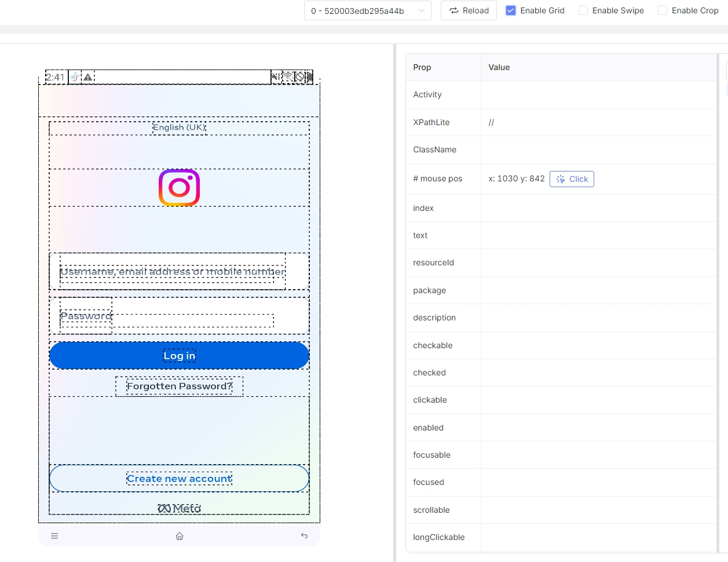Open the hamburger menu icon below device
This screenshot has height=562, width=728.
pyautogui.click(x=54, y=536)
